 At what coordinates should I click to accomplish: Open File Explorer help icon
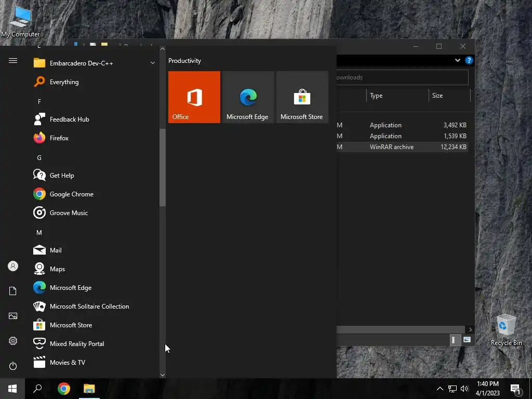pos(469,60)
